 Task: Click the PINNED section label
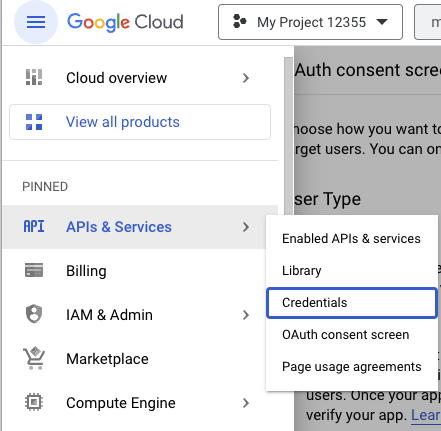(x=45, y=187)
